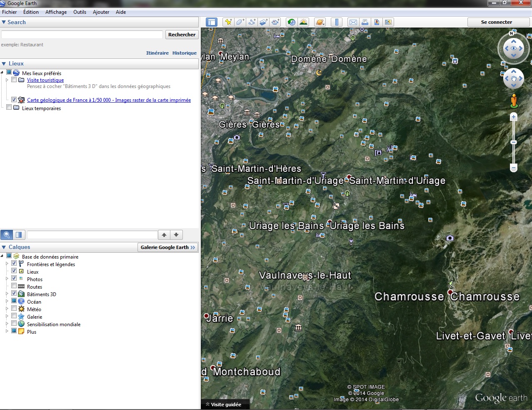
Task: Click the split panel icon beside the magnifier
Action: pyautogui.click(x=19, y=235)
